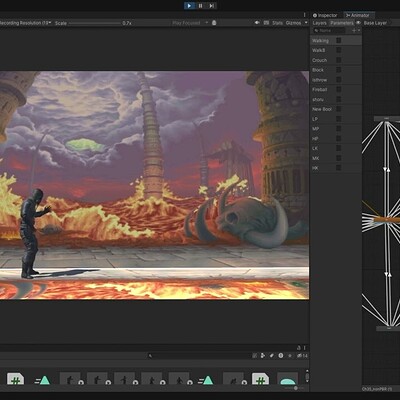Select the second animator controller asset icon
This screenshot has height=400, width=400.
click(206, 380)
